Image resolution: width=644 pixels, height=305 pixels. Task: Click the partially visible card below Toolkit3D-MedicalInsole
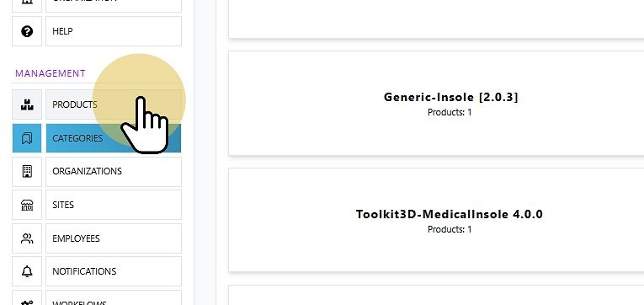[436, 295]
